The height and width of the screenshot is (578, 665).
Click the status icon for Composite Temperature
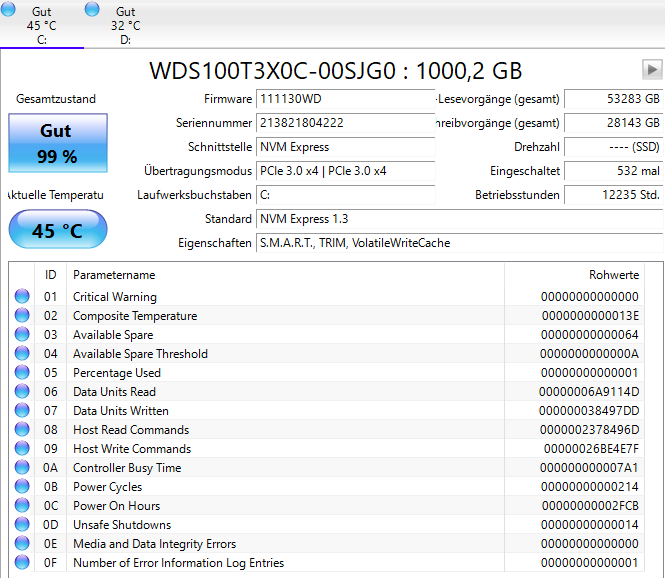click(22, 315)
